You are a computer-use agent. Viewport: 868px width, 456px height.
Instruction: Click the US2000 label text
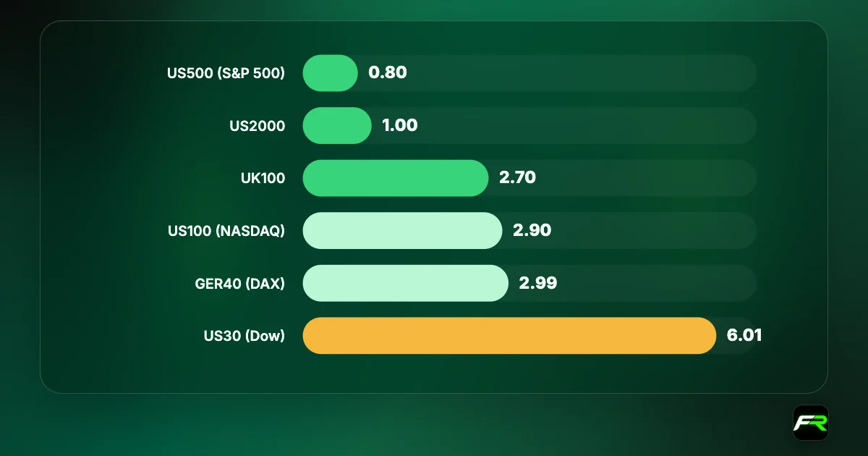[257, 126]
